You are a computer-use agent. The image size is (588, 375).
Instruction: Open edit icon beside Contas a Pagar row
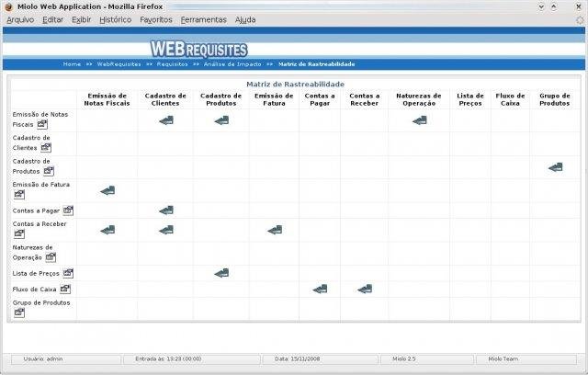click(68, 210)
